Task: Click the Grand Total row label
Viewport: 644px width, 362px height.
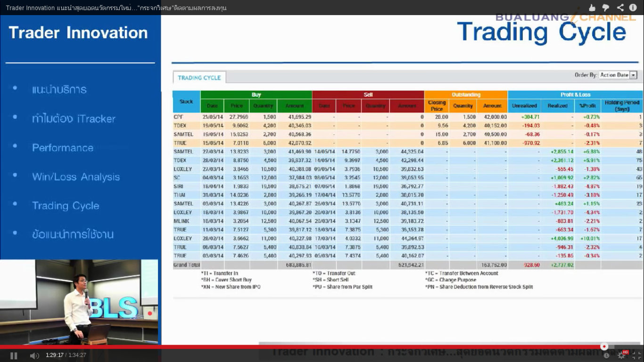Action: coord(187,265)
